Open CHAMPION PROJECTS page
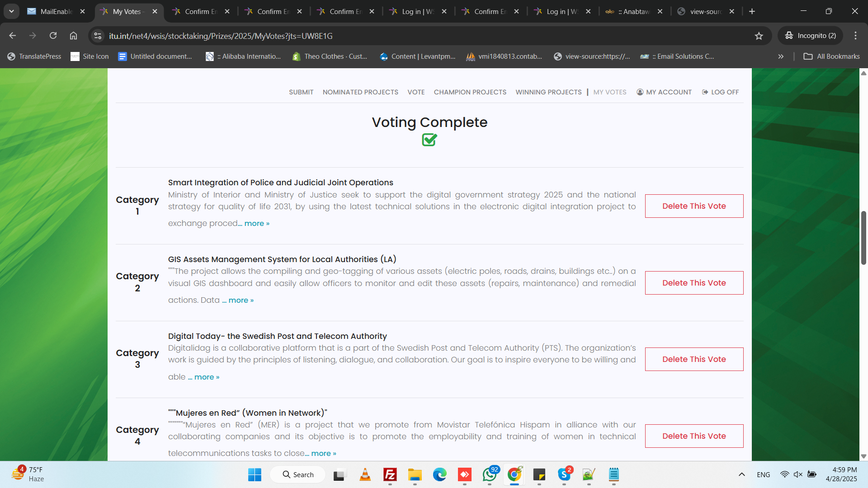This screenshot has height=488, width=868. pos(470,92)
